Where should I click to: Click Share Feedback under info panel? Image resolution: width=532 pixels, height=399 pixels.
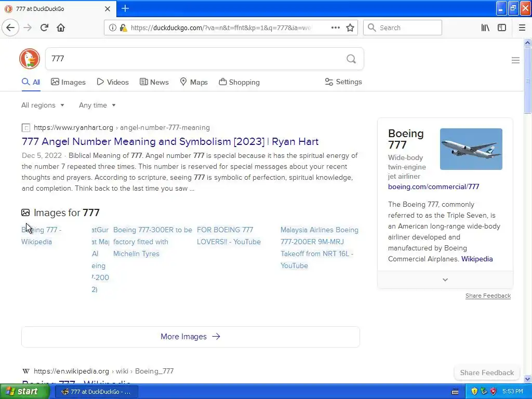tap(488, 296)
